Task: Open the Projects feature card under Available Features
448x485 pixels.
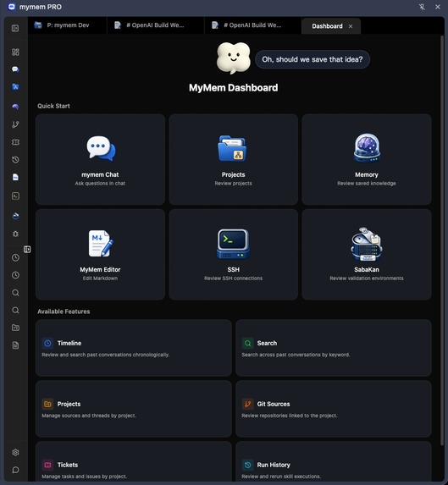Action: pyautogui.click(x=134, y=409)
